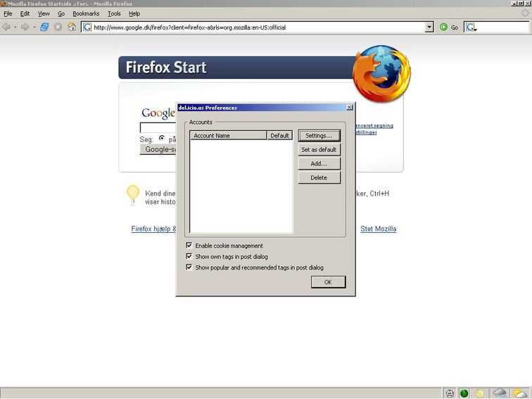Click the pale yellow moon status icon
Screen dimensions: 532x399
479,393
